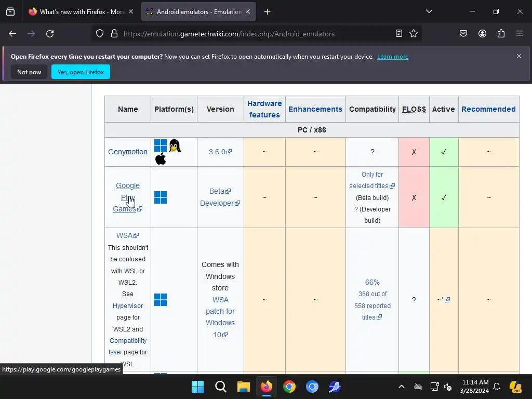
Task: Open Firefox View tab list icon
Action: click(x=10, y=12)
